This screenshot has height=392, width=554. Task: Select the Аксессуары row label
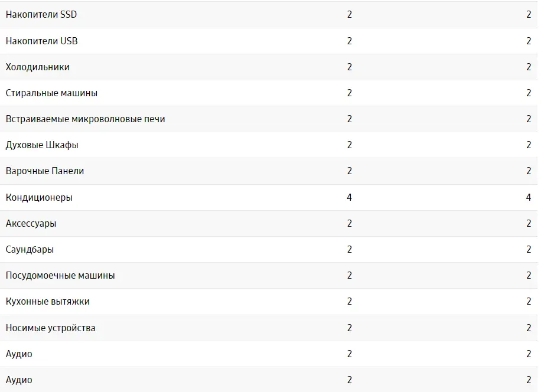31,224
